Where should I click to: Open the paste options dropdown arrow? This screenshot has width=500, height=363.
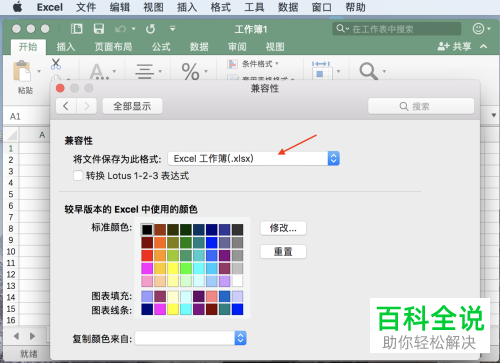pyautogui.click(x=39, y=71)
